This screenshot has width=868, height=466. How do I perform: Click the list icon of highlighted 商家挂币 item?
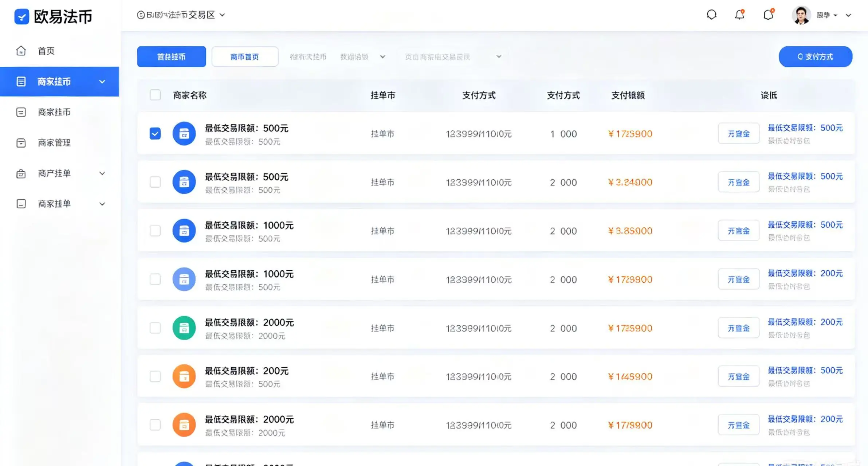pos(21,81)
